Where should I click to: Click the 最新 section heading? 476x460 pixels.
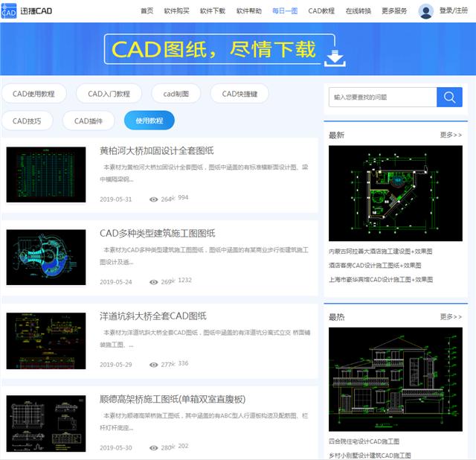coord(336,135)
